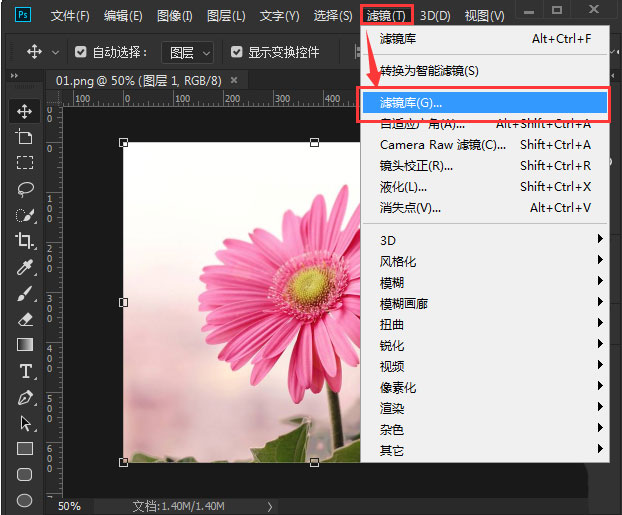The width and height of the screenshot is (622, 515).
Task: Choose Camera Raw 滤镜(C)...
Action: tap(486, 145)
